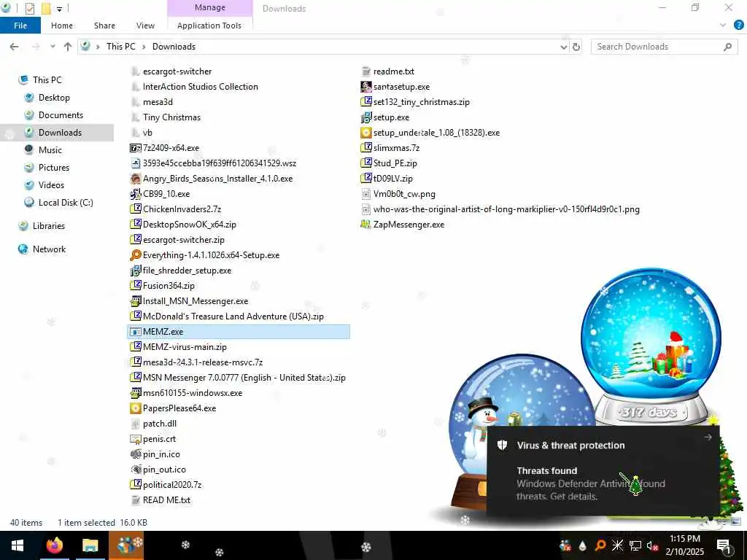Select 7z2409-x64.exe file icon

point(135,148)
